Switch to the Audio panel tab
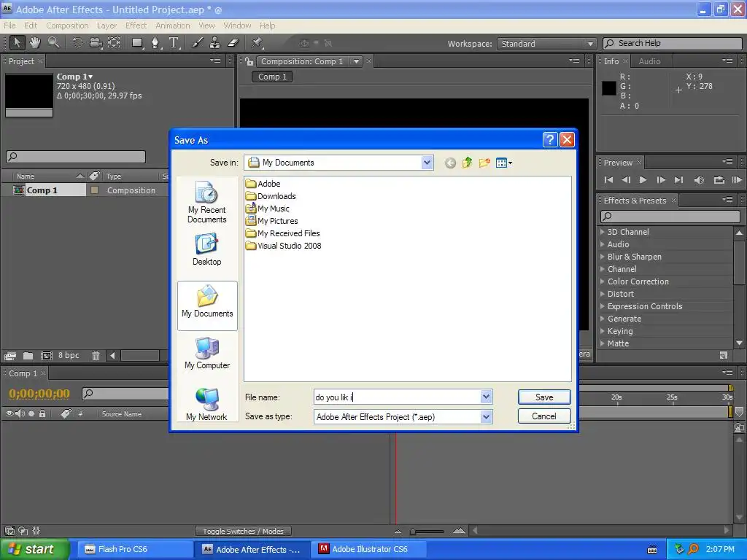This screenshot has height=560, width=747. (x=649, y=61)
